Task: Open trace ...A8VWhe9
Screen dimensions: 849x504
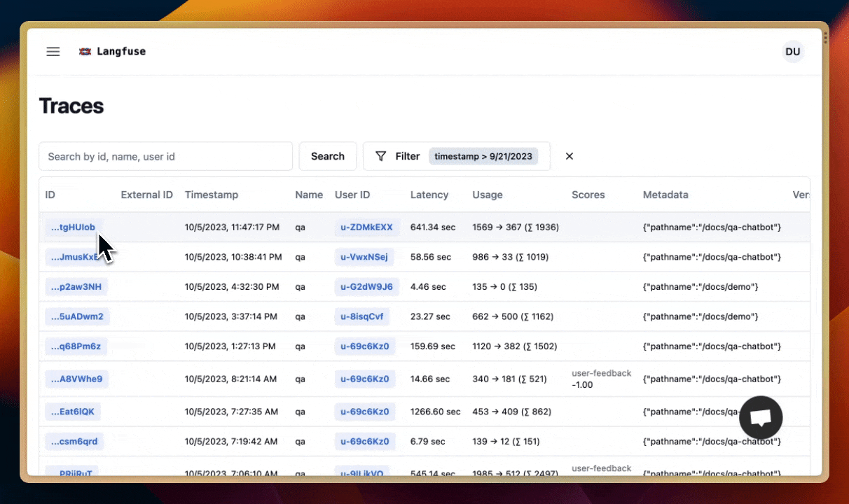Action: [x=77, y=379]
